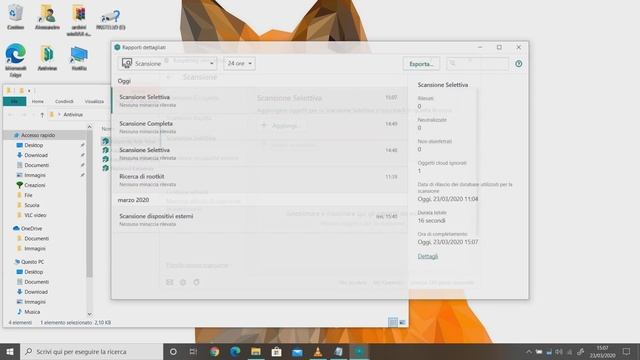Open Task View from the taskbar
This screenshot has height=360, width=640.
[193, 351]
